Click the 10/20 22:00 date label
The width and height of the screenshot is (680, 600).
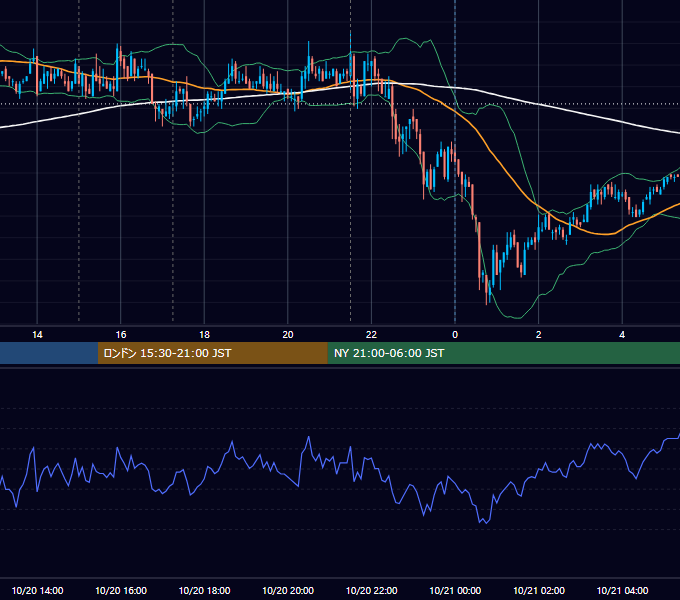[x=371, y=590]
